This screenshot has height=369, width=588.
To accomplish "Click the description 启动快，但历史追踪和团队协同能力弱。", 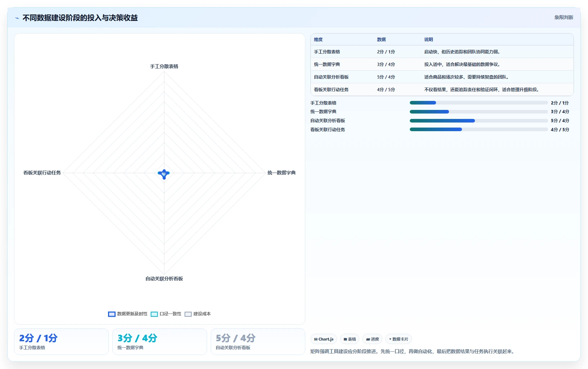I will [462, 52].
